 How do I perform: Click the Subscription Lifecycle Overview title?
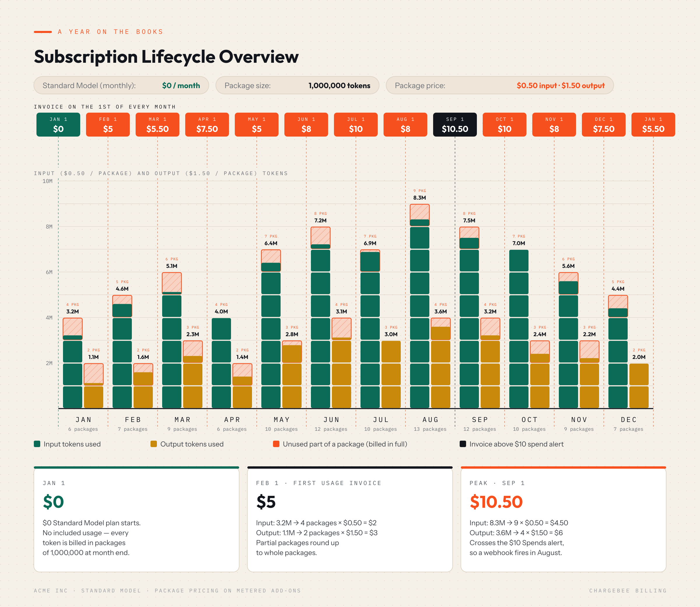[166, 57]
